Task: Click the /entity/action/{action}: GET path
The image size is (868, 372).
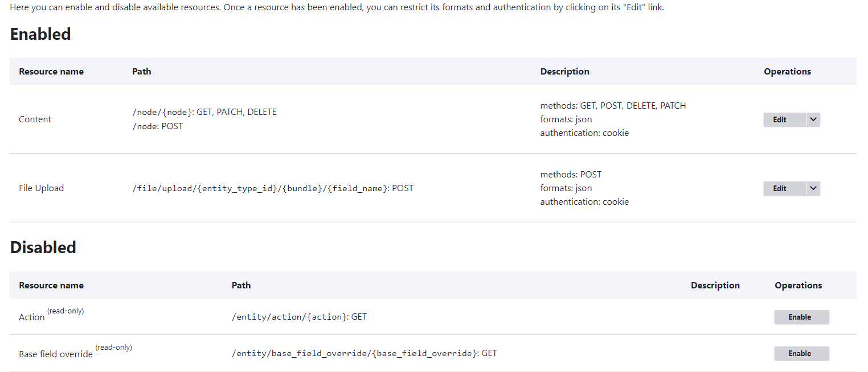Action: click(x=300, y=317)
